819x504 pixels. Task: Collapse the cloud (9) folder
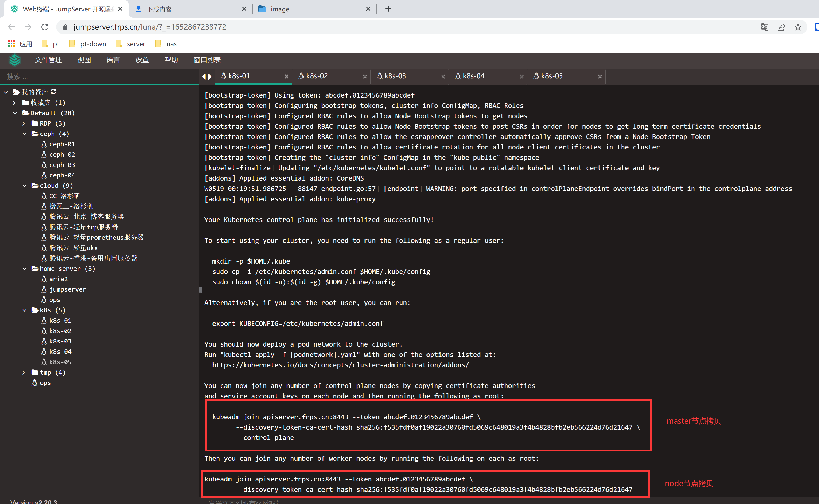click(24, 186)
